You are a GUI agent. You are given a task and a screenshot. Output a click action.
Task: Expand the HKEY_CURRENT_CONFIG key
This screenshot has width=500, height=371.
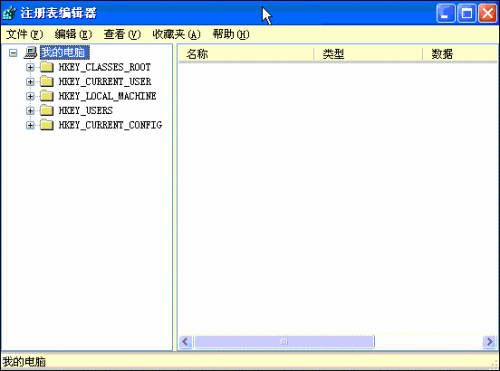point(30,125)
